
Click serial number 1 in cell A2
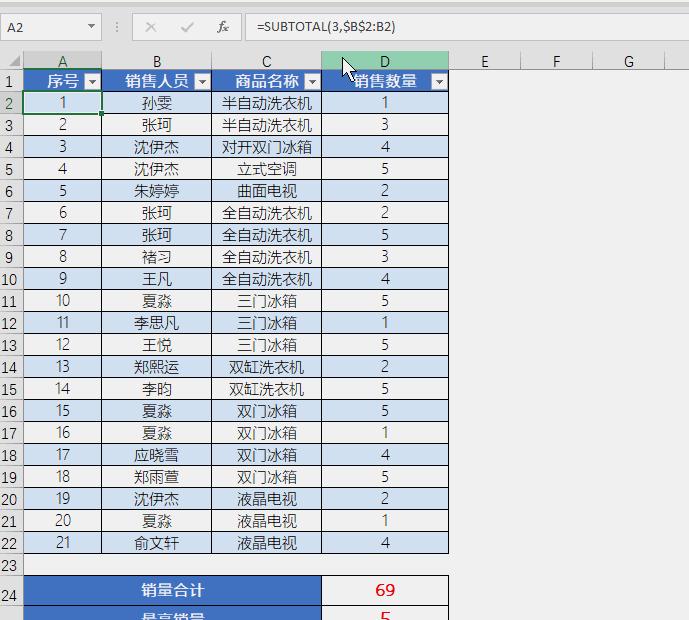tap(62, 103)
